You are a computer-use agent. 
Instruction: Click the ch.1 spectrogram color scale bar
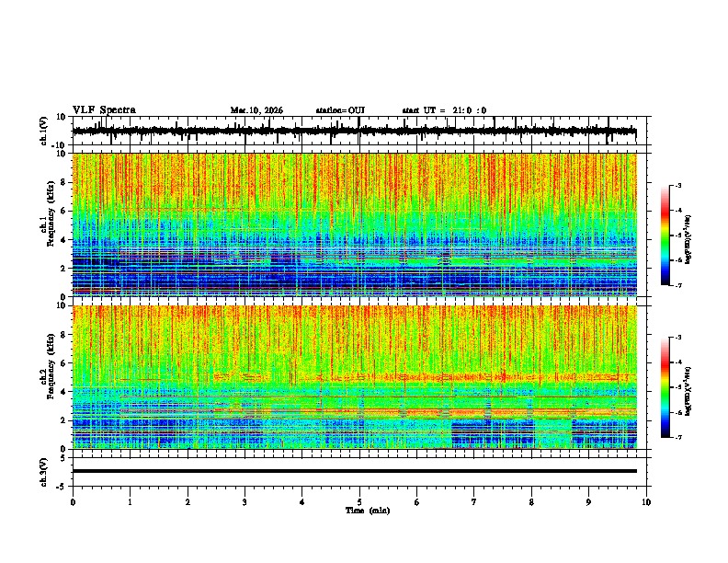pos(665,236)
